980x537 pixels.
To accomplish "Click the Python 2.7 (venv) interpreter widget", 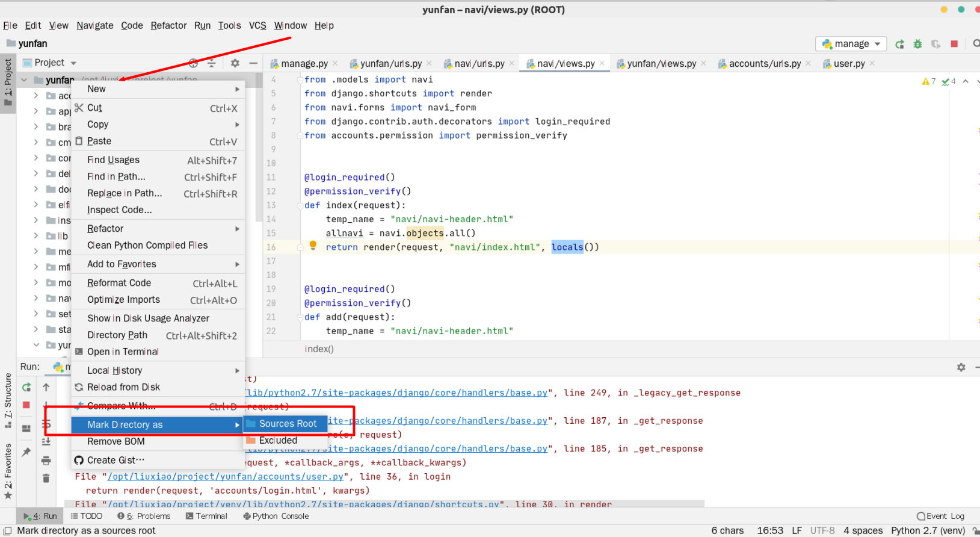I will pyautogui.click(x=928, y=530).
